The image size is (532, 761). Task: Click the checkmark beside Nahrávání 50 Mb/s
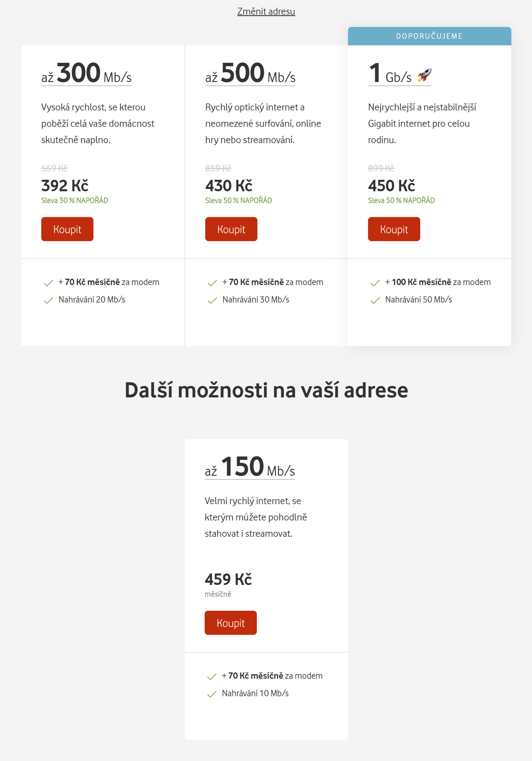click(x=375, y=300)
